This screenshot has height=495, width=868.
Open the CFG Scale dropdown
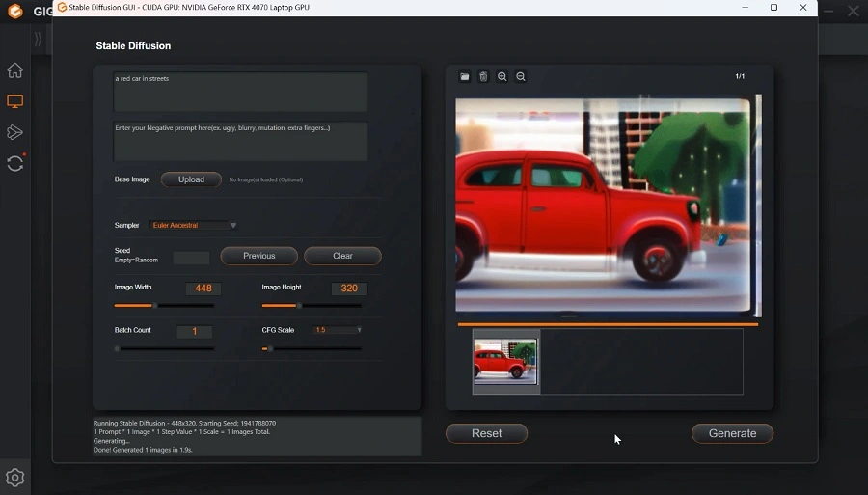click(337, 330)
